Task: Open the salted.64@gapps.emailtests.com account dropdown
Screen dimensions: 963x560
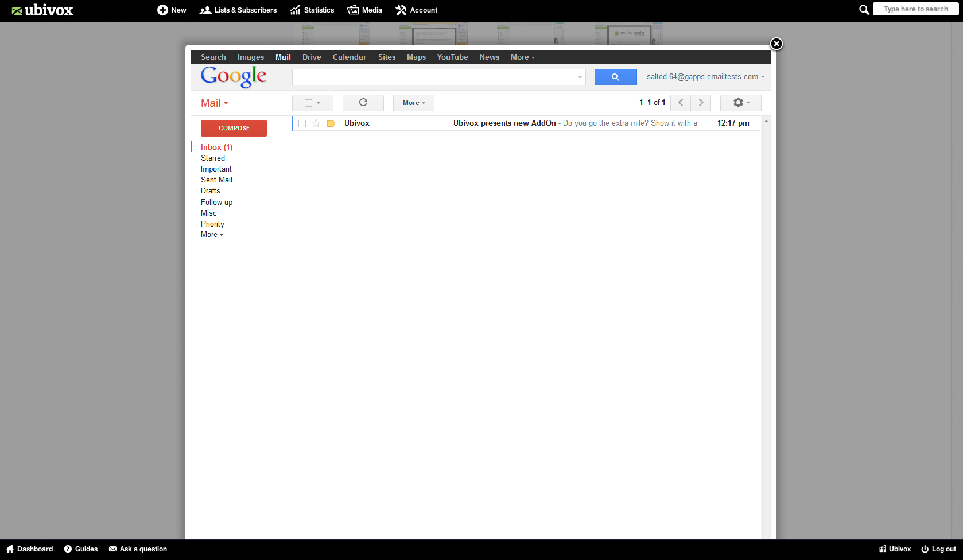Action: click(x=706, y=77)
